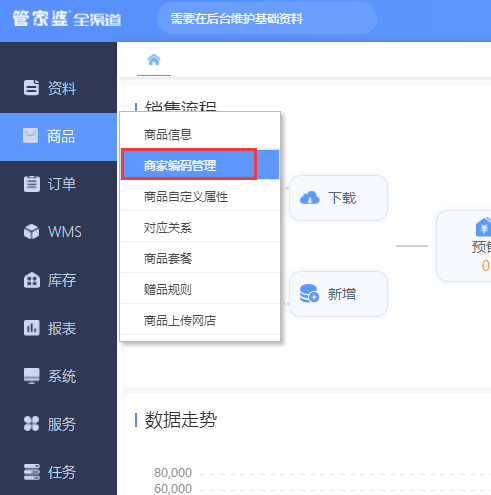This screenshot has width=491, height=495.
Task: Click the 新增 database button
Action: pyautogui.click(x=338, y=294)
